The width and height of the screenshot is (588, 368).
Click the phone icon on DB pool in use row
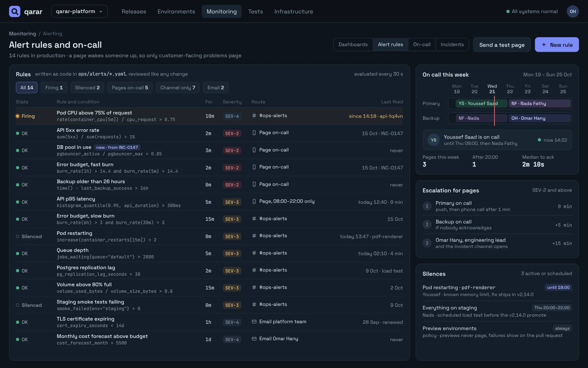[254, 150]
